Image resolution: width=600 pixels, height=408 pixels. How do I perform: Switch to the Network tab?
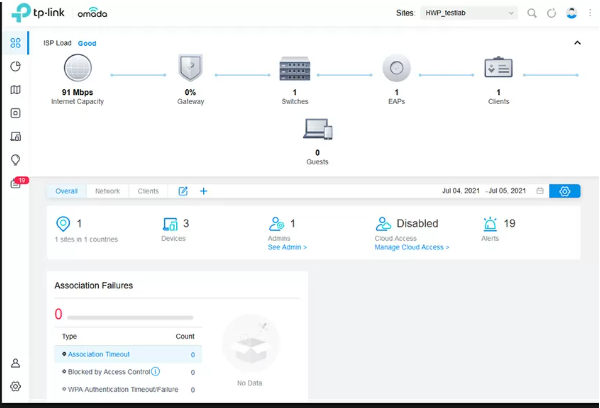click(x=107, y=191)
